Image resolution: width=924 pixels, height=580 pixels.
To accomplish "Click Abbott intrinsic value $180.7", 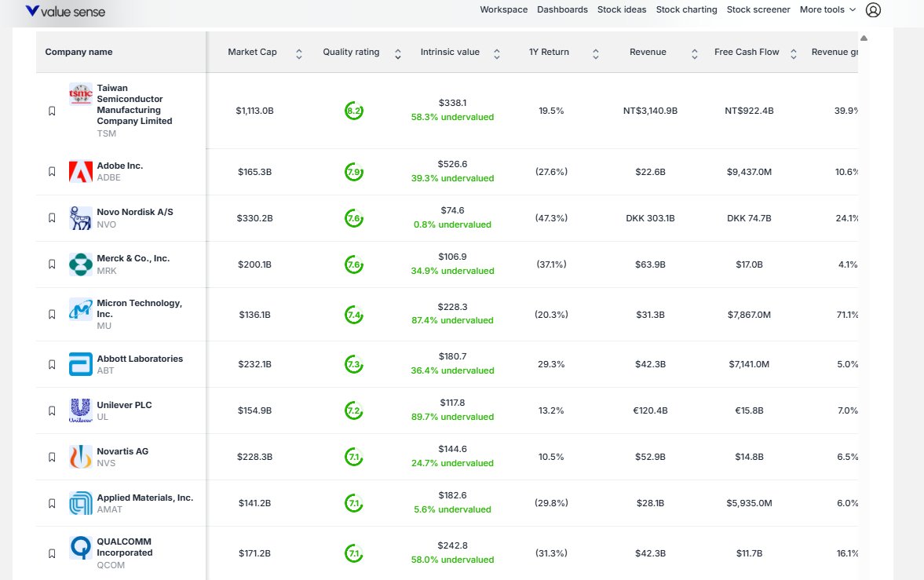I will (452, 356).
